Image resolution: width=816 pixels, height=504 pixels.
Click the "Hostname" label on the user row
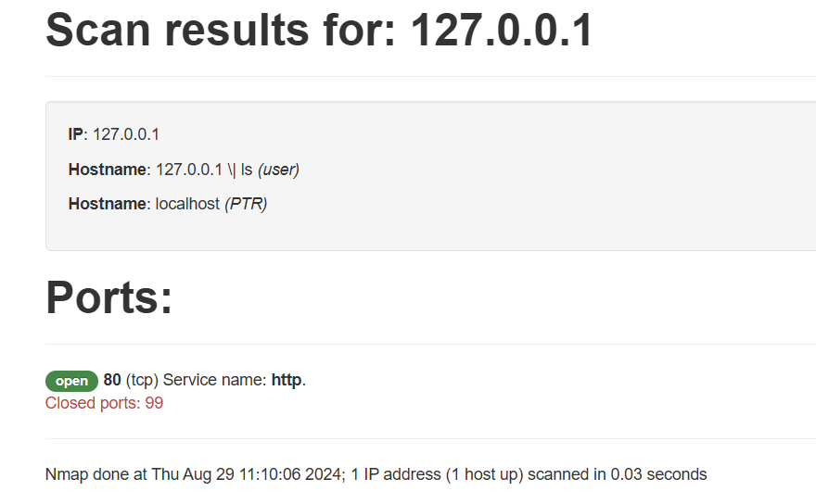108,170
